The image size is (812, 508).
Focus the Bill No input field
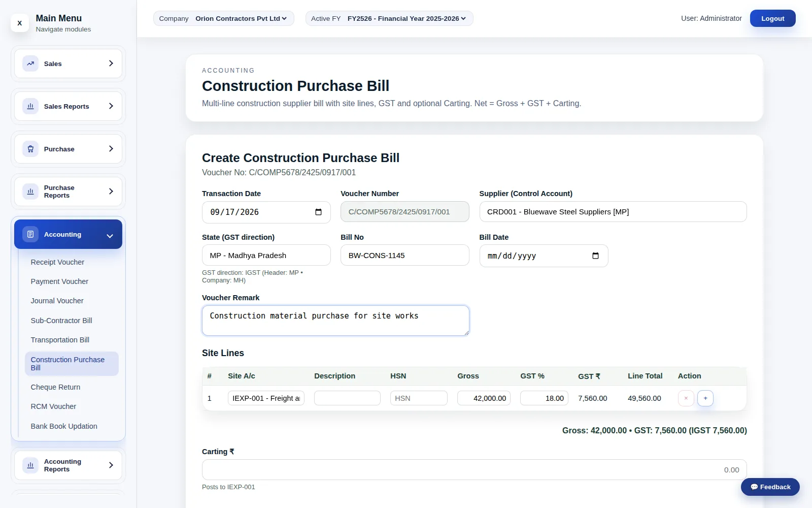point(404,256)
